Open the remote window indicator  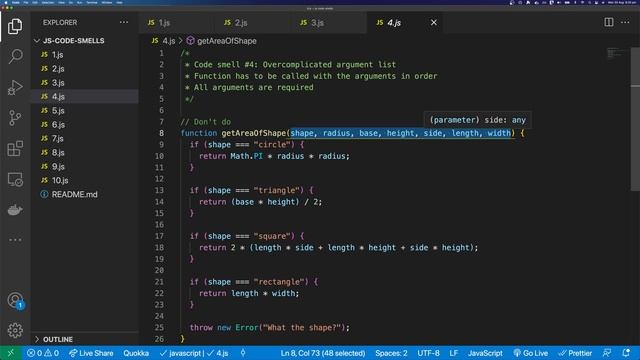pyautogui.click(x=11, y=353)
